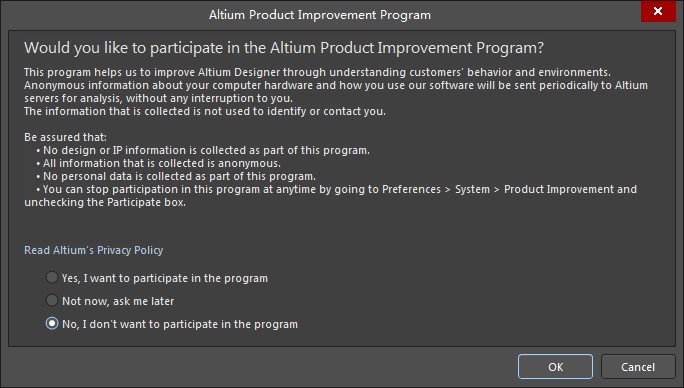Click the "not used to identify or contact" sentence
Screen dimensions: 684x388
coord(205,111)
